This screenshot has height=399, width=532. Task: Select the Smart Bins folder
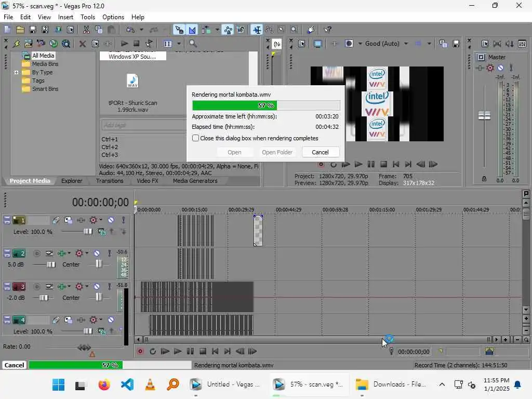tap(45, 89)
